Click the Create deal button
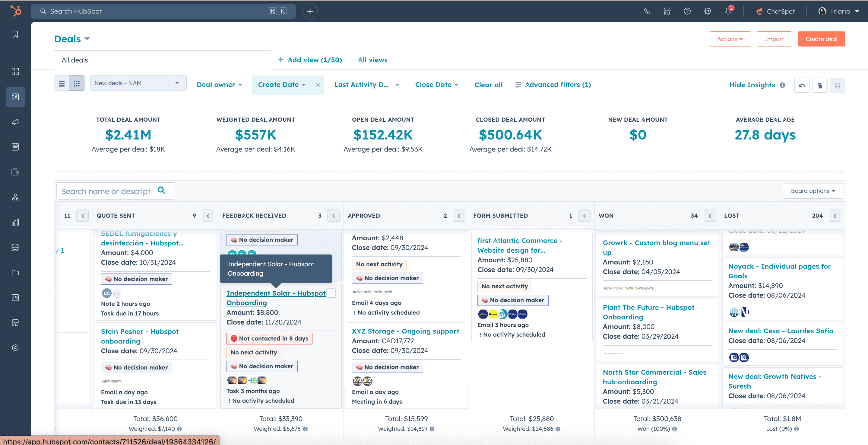This screenshot has height=445, width=868. click(821, 39)
